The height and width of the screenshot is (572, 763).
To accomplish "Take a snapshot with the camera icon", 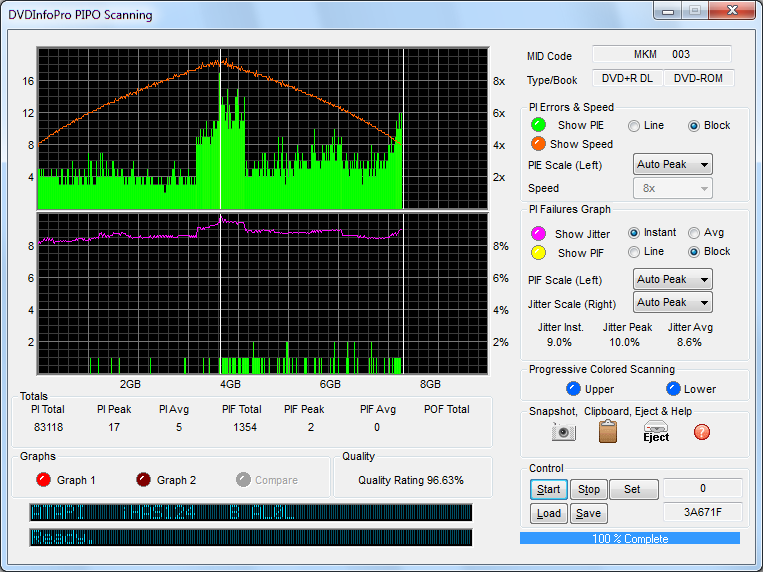I will (x=564, y=432).
